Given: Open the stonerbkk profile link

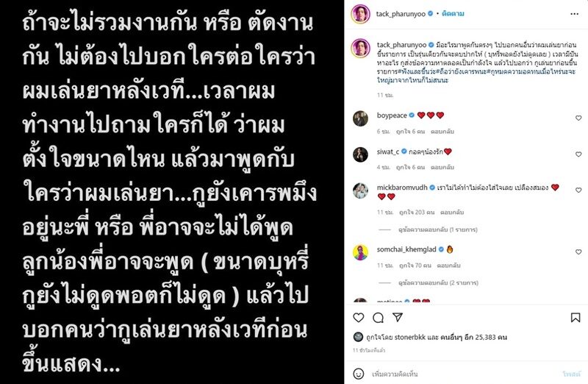Looking at the screenshot, I should [x=410, y=337].
